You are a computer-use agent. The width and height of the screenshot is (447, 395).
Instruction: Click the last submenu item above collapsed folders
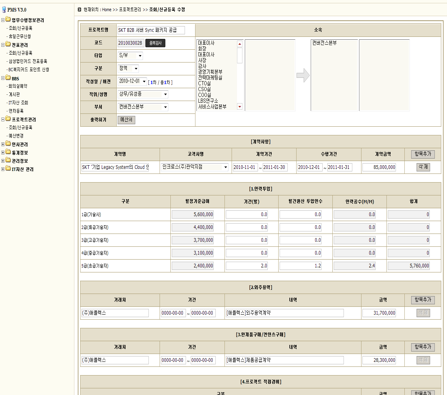click(16, 136)
